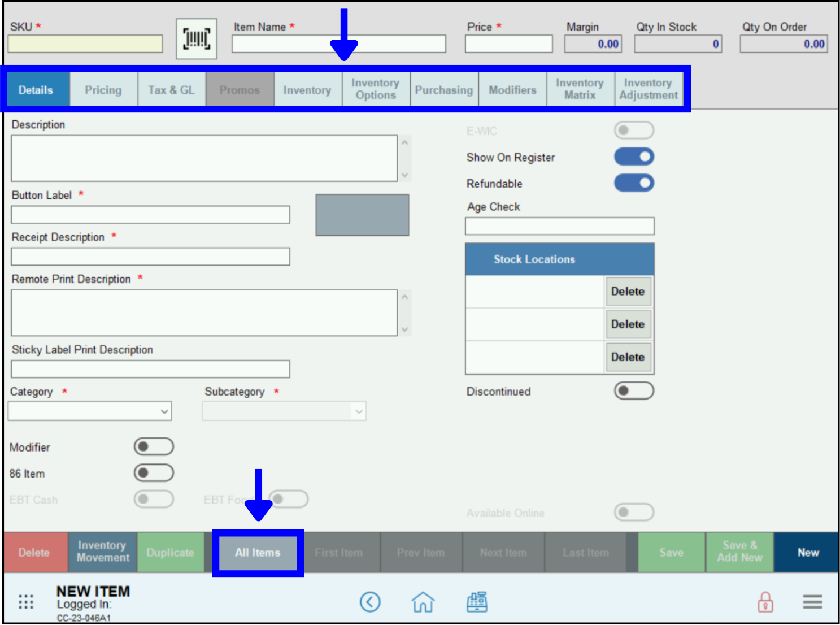Viewport: 840px width, 625px height.
Task: Click Remote Print Description down arrow
Action: point(404,329)
